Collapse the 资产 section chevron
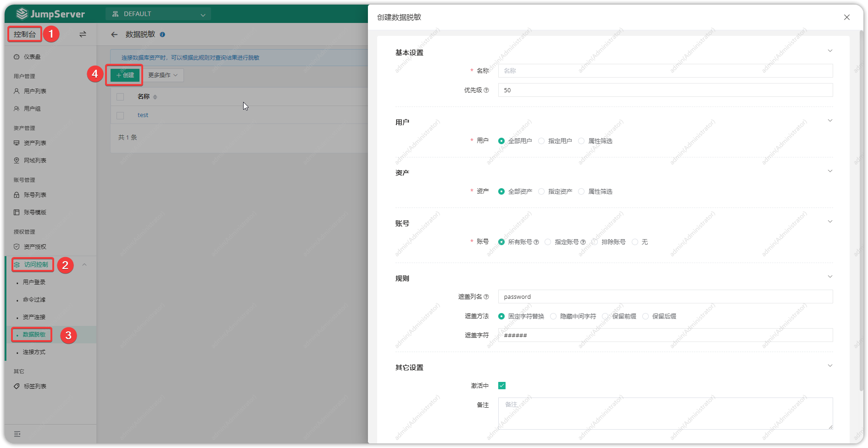The width and height of the screenshot is (868, 448). click(830, 171)
